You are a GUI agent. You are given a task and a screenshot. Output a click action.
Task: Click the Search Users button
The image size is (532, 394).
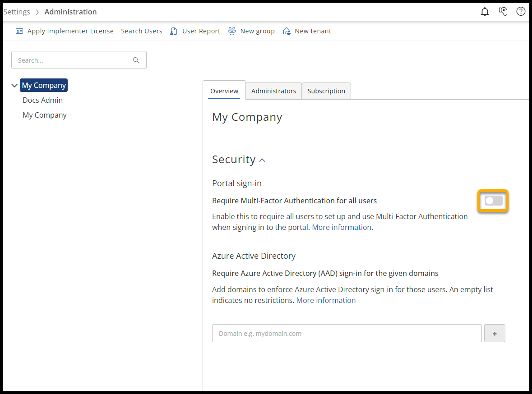point(142,31)
